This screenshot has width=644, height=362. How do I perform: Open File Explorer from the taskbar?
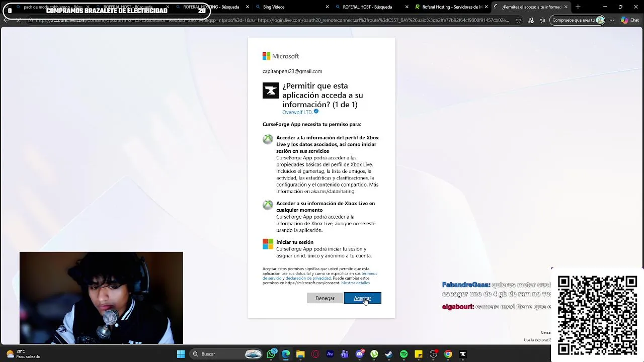coord(300,354)
